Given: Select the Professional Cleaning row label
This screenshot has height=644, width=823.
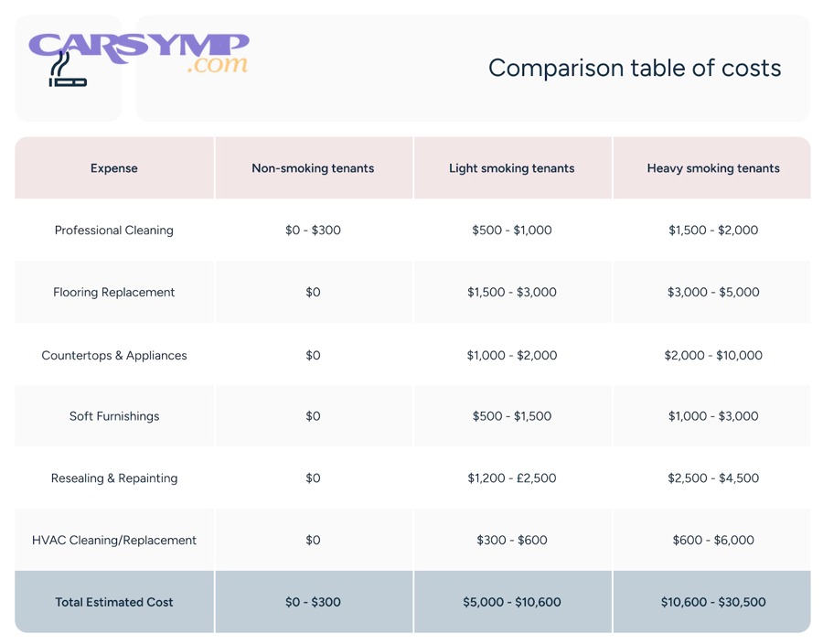Looking at the screenshot, I should point(114,231).
